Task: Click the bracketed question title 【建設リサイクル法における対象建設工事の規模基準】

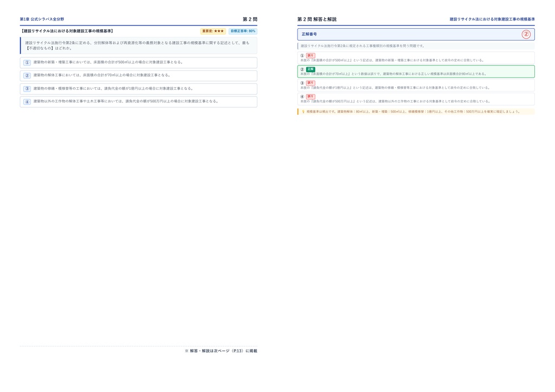Action: click(x=67, y=31)
